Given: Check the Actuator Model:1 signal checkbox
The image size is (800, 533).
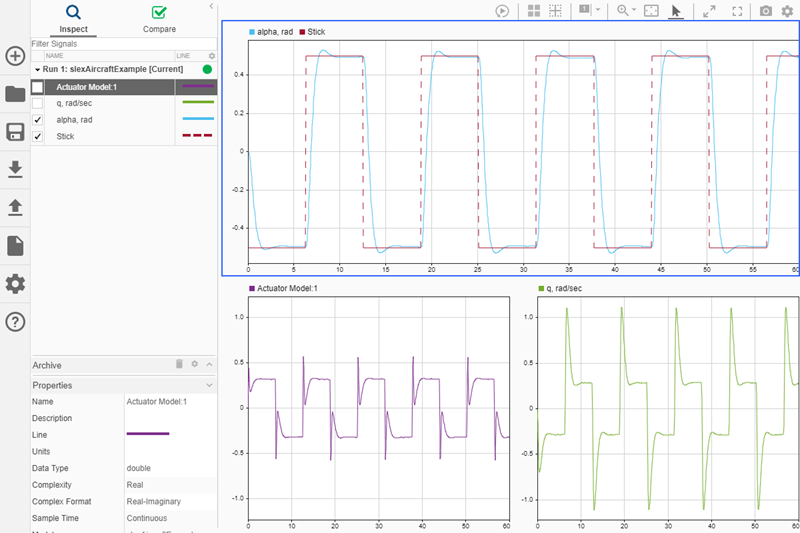Looking at the screenshot, I should (x=38, y=88).
